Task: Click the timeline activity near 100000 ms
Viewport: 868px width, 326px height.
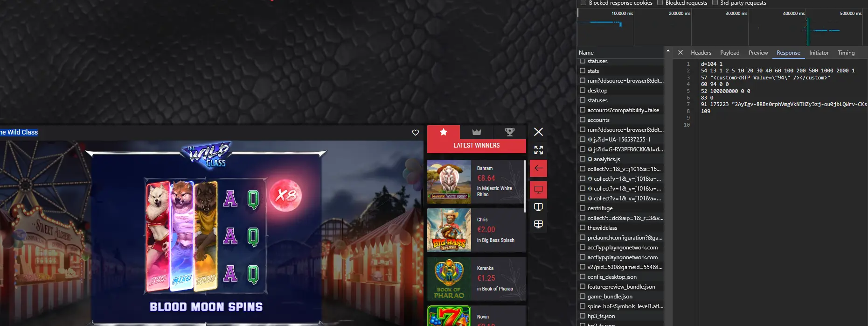Action: click(x=620, y=23)
